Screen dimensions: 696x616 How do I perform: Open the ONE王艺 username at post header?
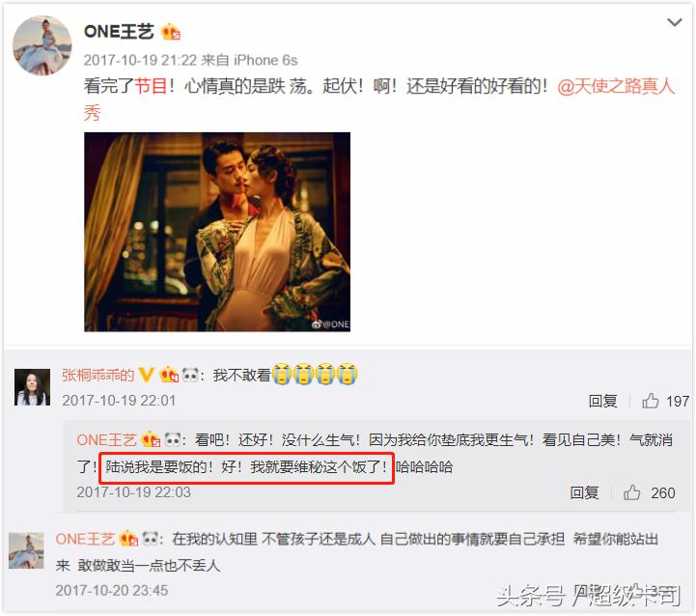(119, 32)
